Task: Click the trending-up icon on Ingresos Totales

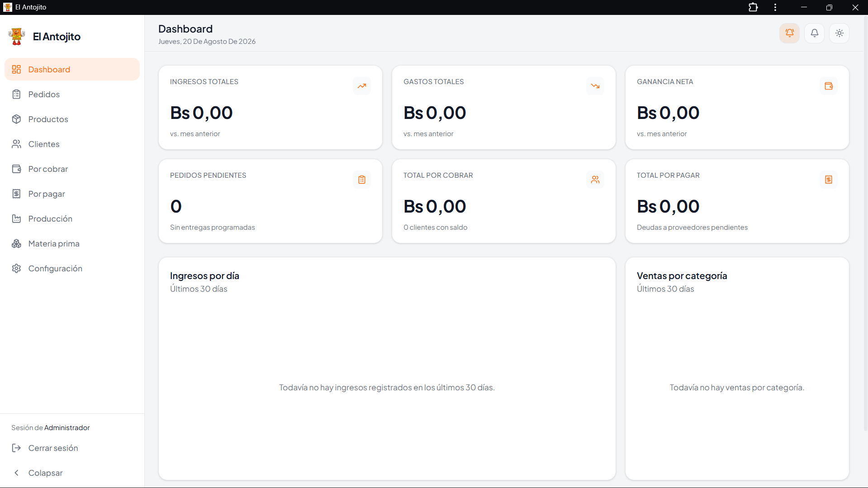Action: click(362, 86)
